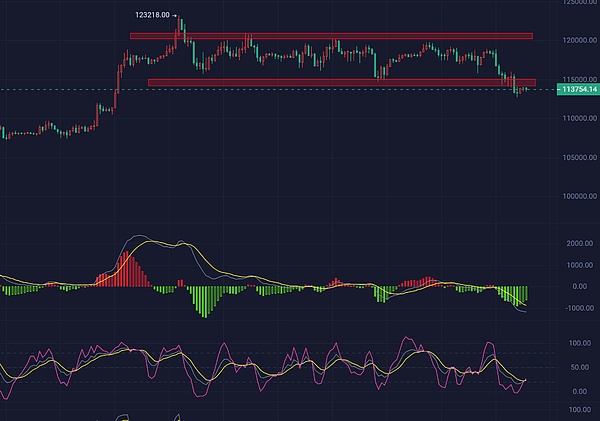Click the 105000.00 price axis label

point(577,157)
